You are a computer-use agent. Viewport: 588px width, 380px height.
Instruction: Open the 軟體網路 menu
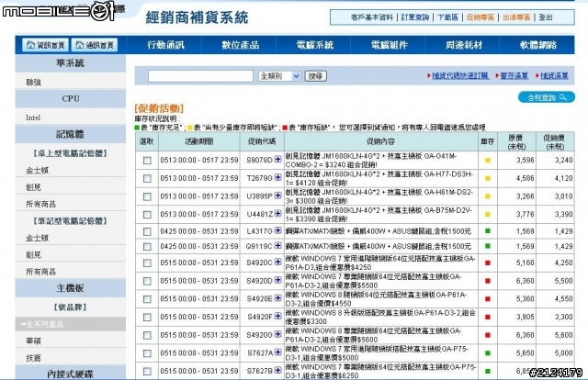tap(538, 45)
